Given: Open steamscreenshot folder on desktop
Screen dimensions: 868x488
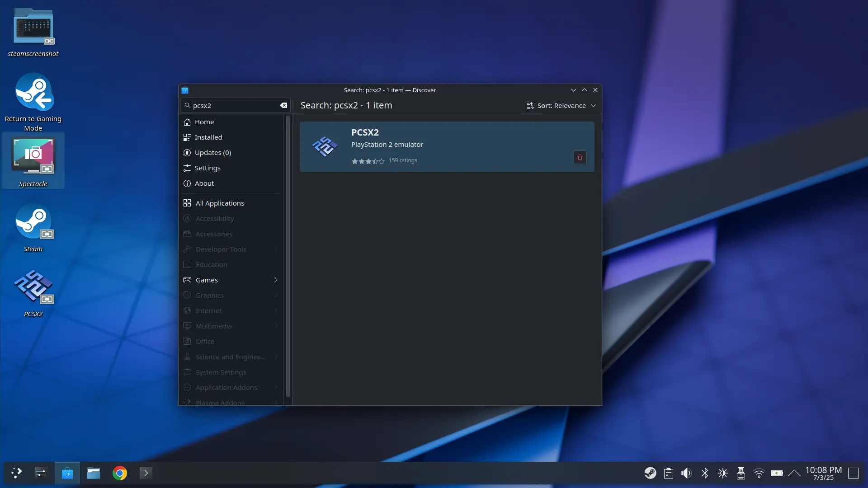Looking at the screenshot, I should click(x=33, y=33).
